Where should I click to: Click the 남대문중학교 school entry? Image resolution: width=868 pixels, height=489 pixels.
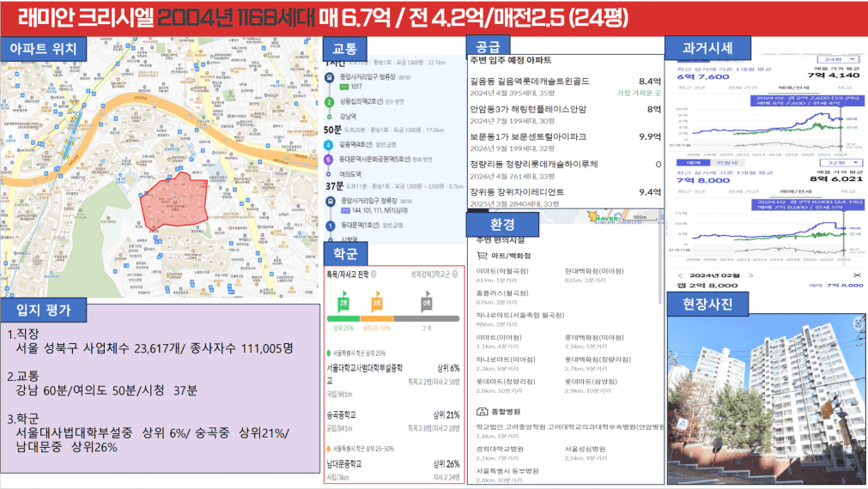(393, 469)
